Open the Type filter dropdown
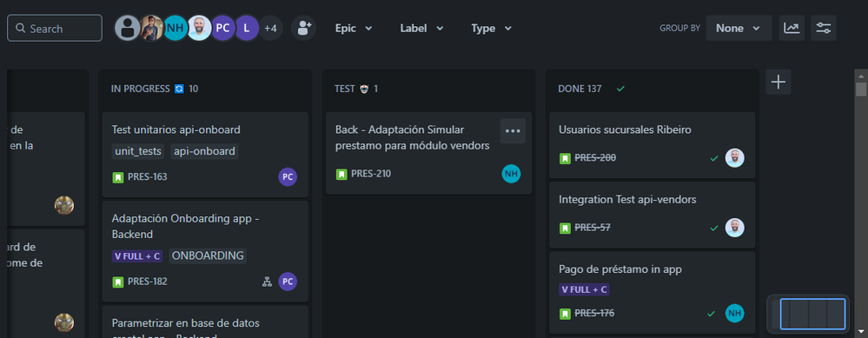Screen dimensions: 868x338 491,28
